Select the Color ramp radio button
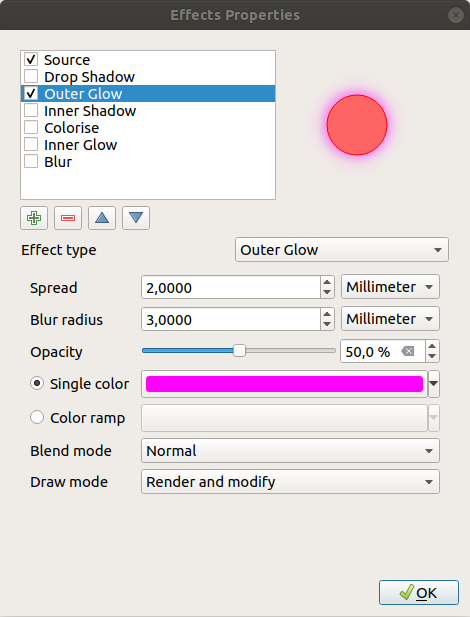470x617 pixels. click(x=37, y=417)
